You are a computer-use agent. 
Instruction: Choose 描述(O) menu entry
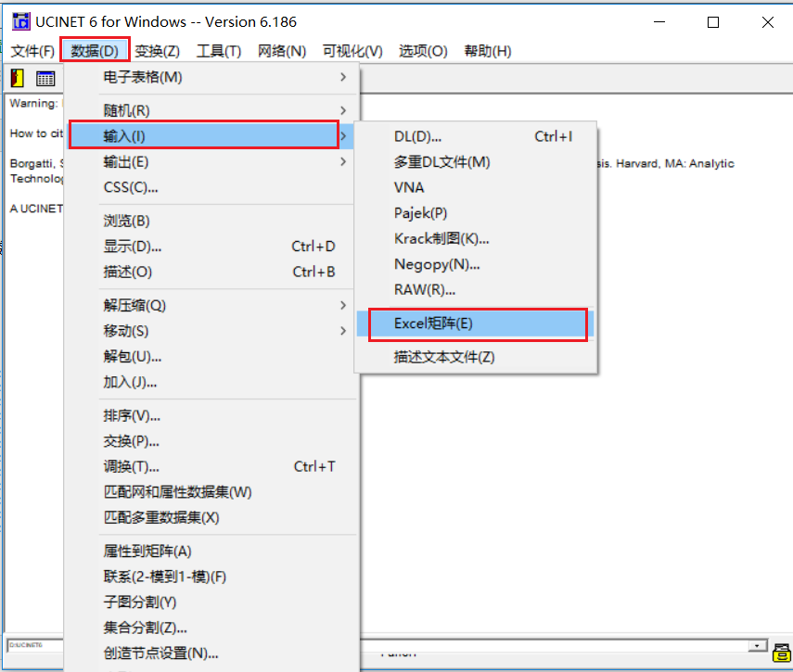point(211,272)
